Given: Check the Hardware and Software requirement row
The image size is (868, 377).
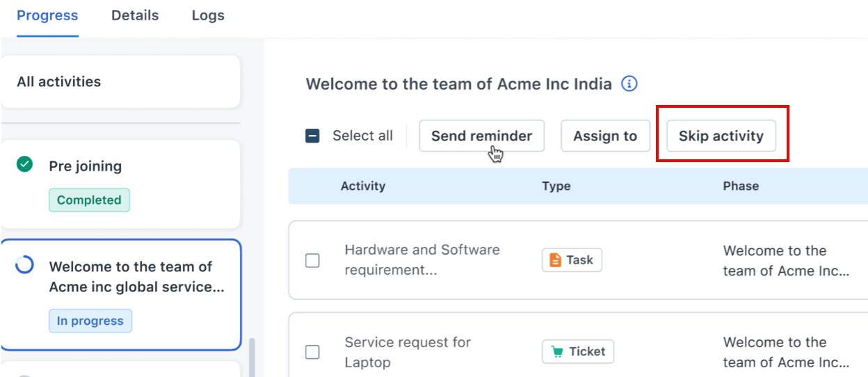Looking at the screenshot, I should [313, 260].
